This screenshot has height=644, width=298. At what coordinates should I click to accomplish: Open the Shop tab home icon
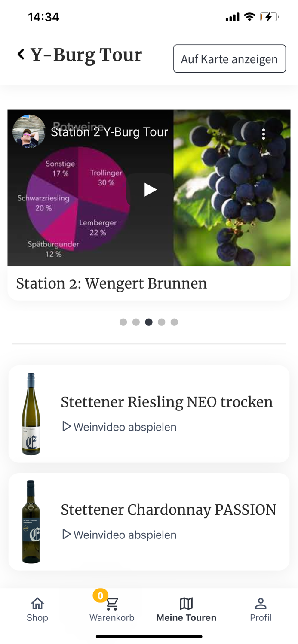37,603
